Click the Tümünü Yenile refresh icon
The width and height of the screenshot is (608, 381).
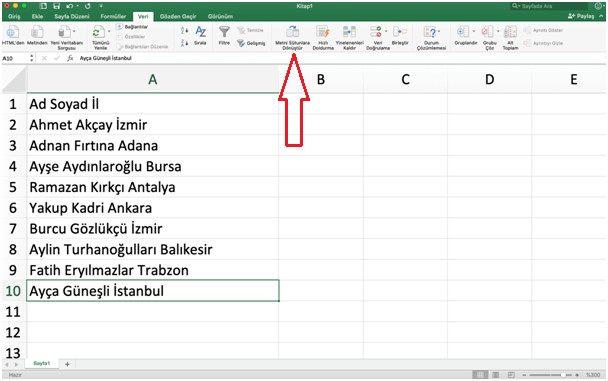(x=98, y=32)
